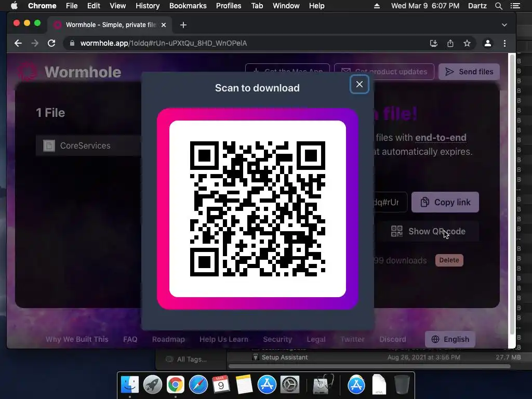Open a new tab with plus button

pyautogui.click(x=183, y=25)
